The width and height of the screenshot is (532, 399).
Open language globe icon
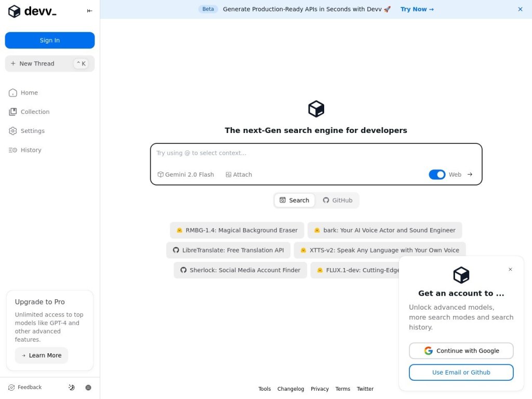point(88,388)
